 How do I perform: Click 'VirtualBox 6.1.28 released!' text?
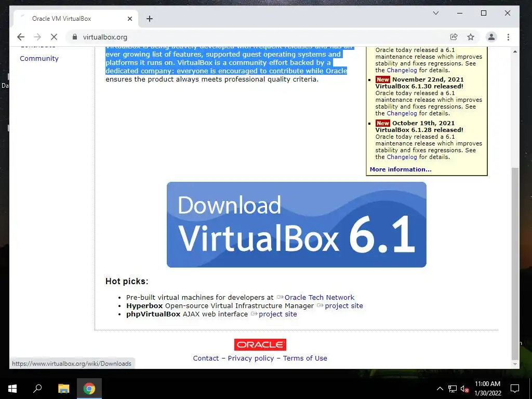(x=419, y=130)
